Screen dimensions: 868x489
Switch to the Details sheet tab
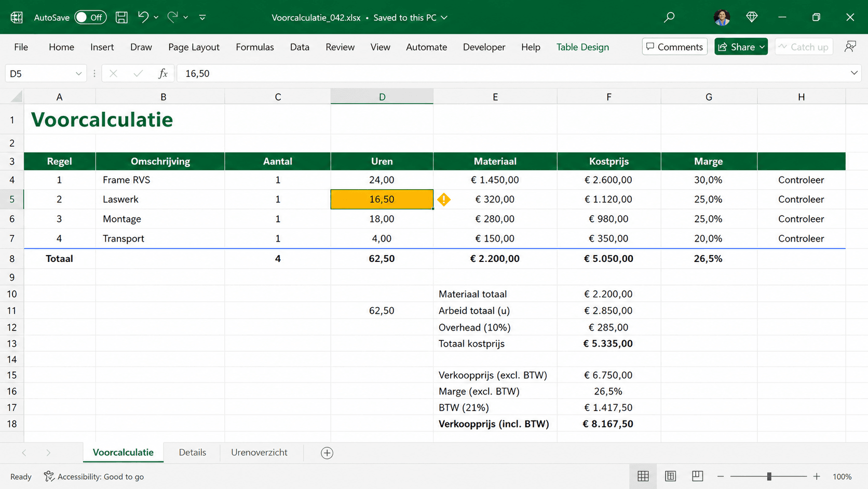click(192, 453)
